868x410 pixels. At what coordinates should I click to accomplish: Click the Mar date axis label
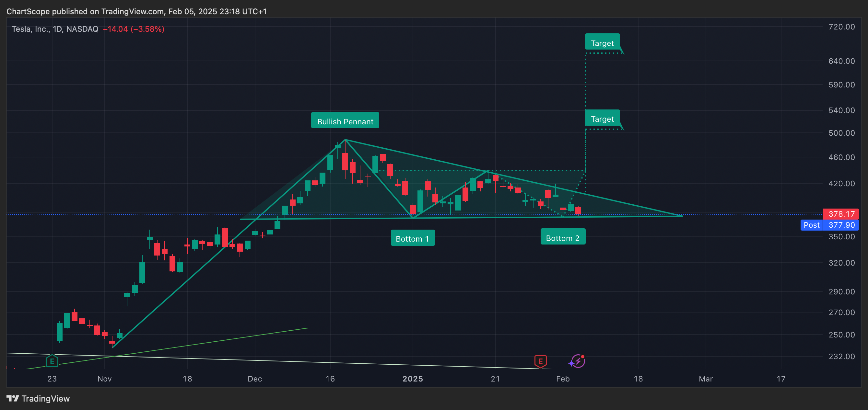click(x=706, y=379)
